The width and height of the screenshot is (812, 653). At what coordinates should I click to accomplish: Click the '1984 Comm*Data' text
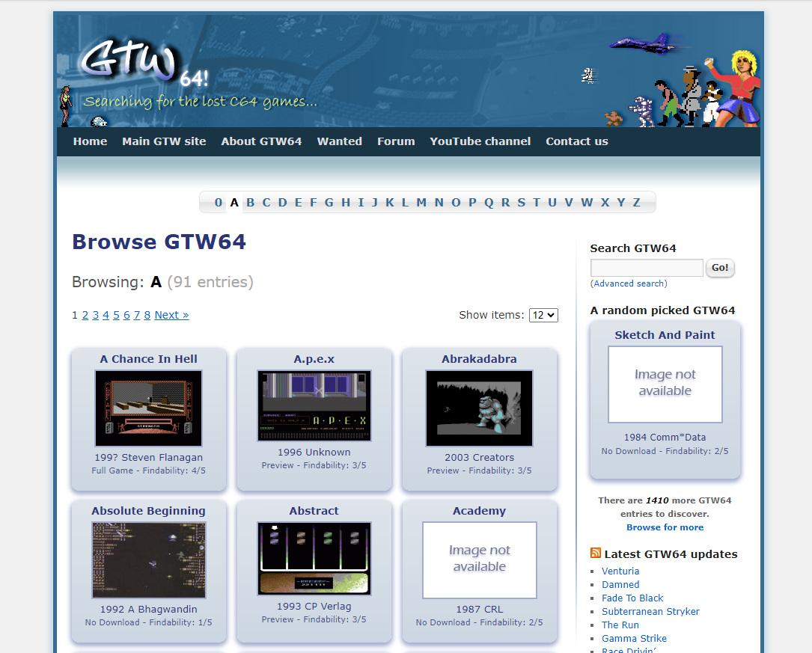pyautogui.click(x=665, y=438)
